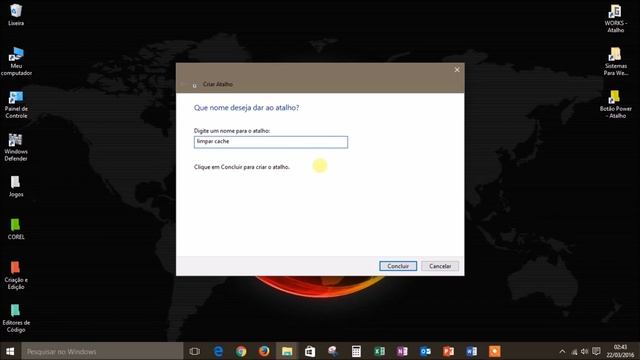The width and height of the screenshot is (640, 360).
Task: Select the Criação e Edição folder icon
Action: tap(16, 276)
